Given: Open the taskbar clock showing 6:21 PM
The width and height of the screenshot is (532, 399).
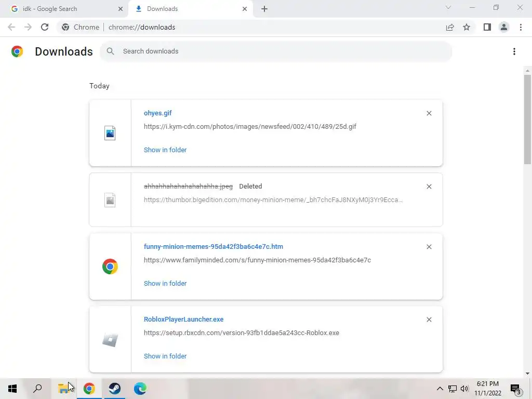Looking at the screenshot, I should [x=487, y=389].
